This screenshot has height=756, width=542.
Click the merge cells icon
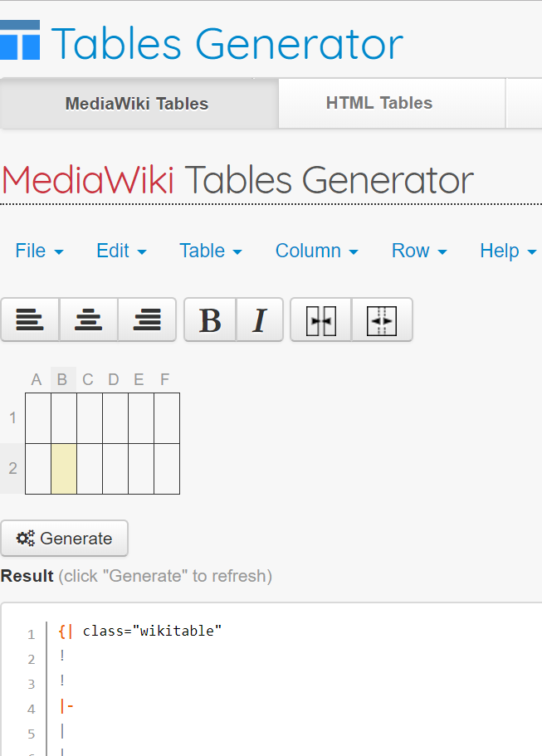[320, 319]
